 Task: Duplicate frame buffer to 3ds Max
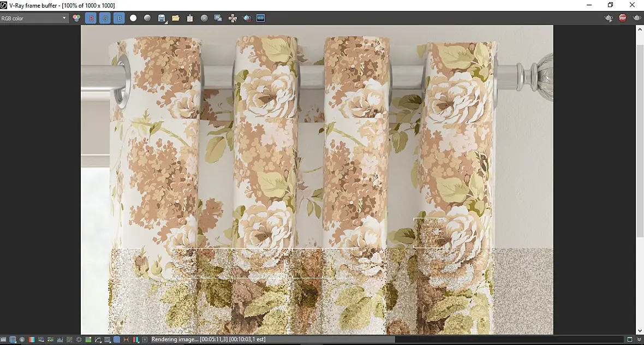pos(218,18)
